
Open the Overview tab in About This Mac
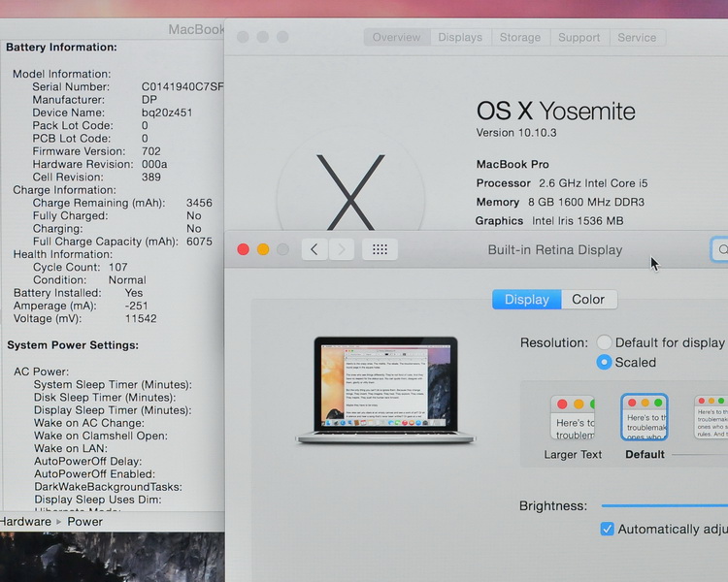pos(396,37)
